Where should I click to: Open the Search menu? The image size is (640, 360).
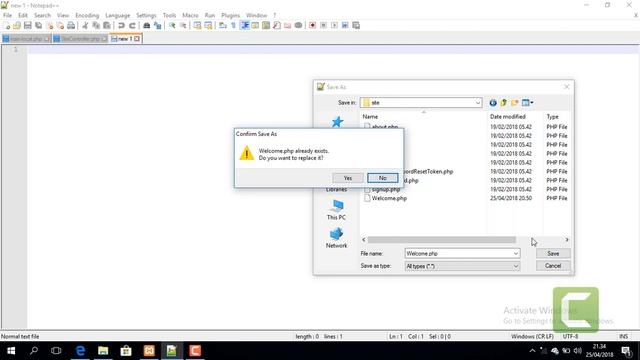click(42, 15)
